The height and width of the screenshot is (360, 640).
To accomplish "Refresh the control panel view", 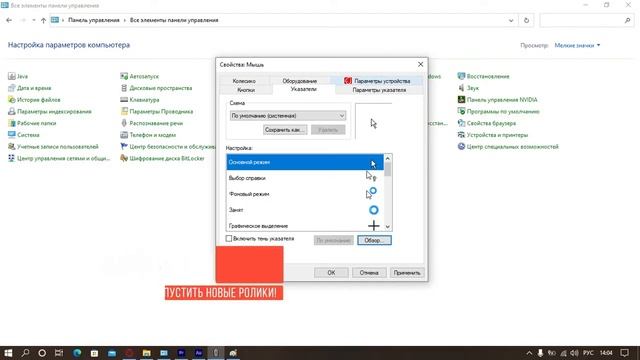I will 526,20.
